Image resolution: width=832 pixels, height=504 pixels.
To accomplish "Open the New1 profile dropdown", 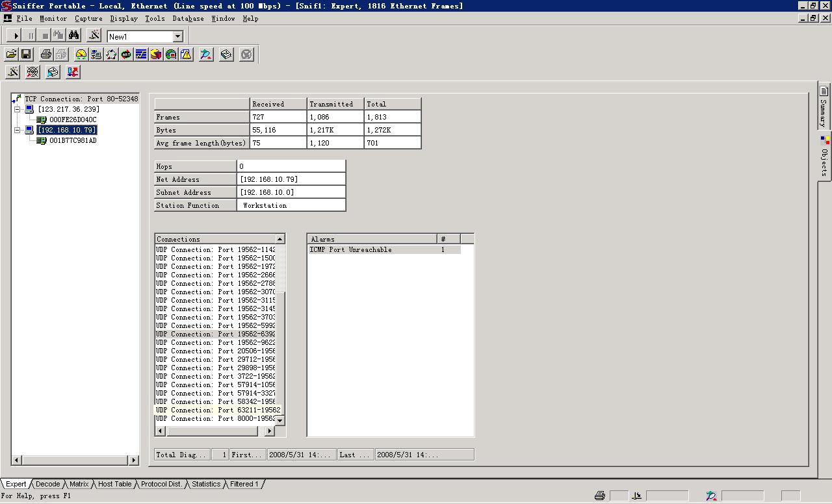I will (x=178, y=37).
